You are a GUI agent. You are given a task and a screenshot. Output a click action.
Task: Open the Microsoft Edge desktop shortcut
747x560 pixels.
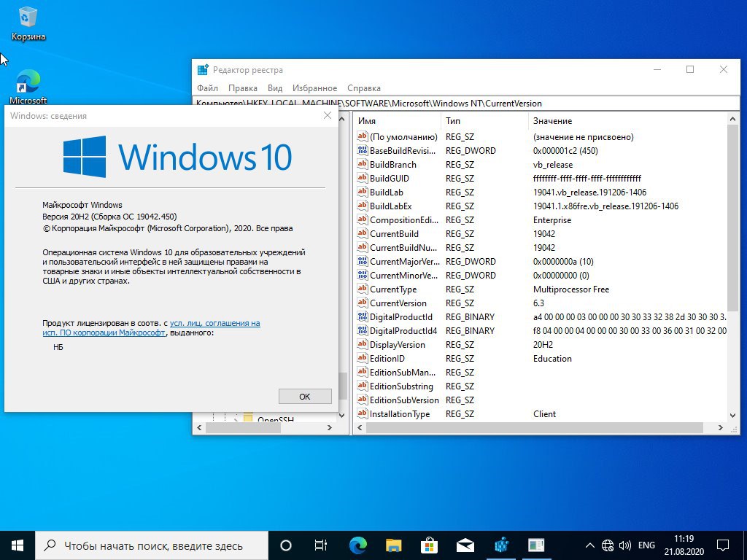tap(28, 87)
